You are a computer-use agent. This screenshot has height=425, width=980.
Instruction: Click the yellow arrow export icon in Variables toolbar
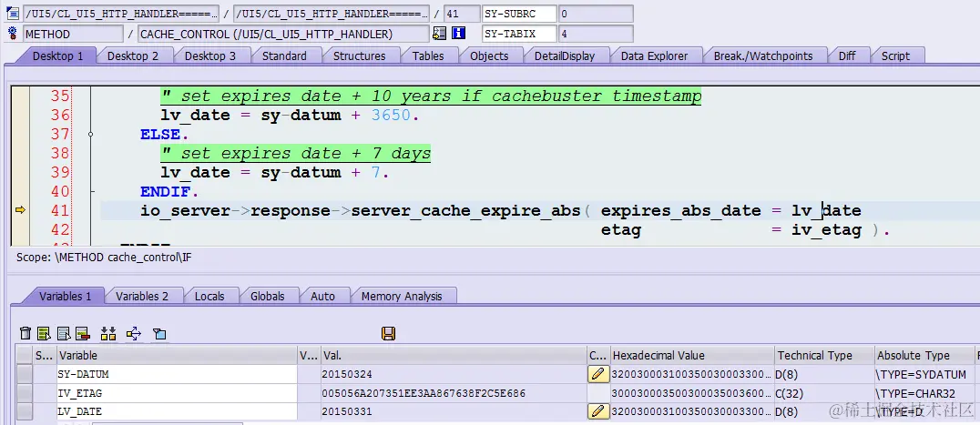tap(134, 334)
